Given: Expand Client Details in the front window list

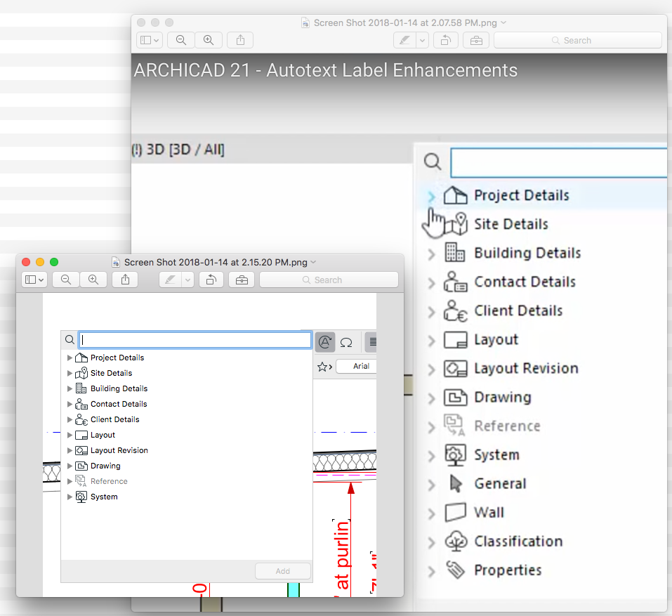Looking at the screenshot, I should pyautogui.click(x=70, y=419).
